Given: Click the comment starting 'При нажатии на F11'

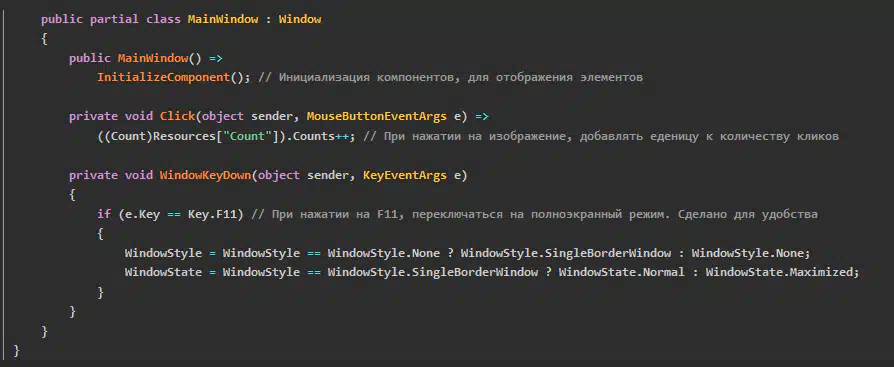Looking at the screenshot, I should (534, 214).
